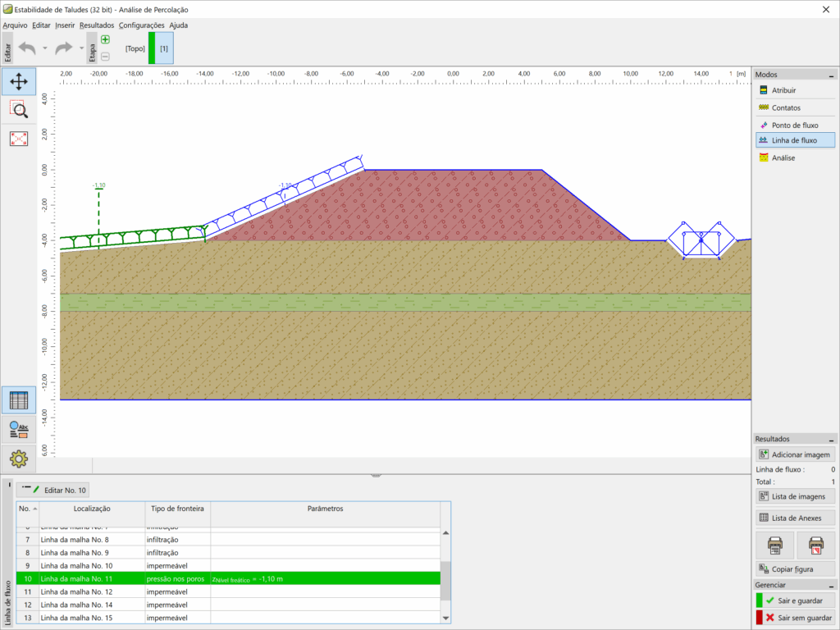Select the pan/move view tool

[19, 81]
